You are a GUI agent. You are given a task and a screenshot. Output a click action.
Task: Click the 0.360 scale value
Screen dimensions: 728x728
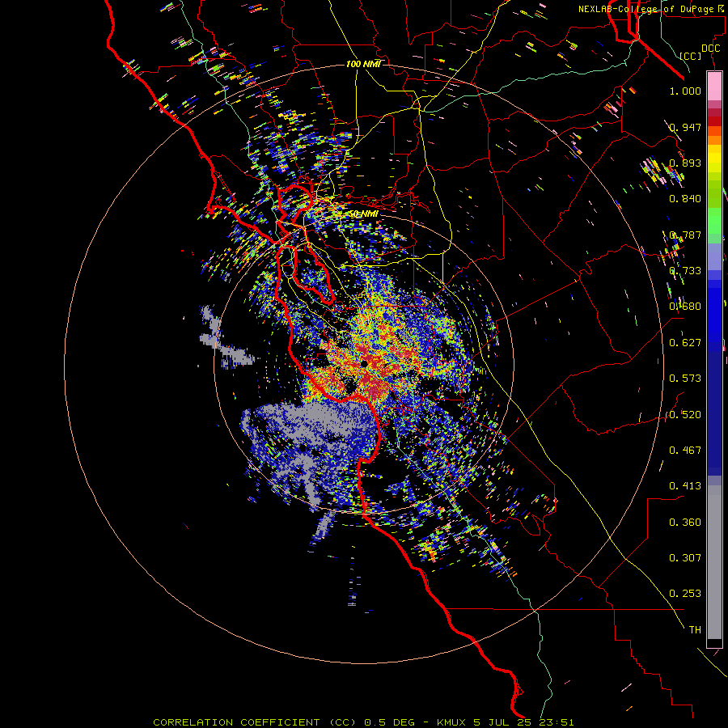[685, 523]
